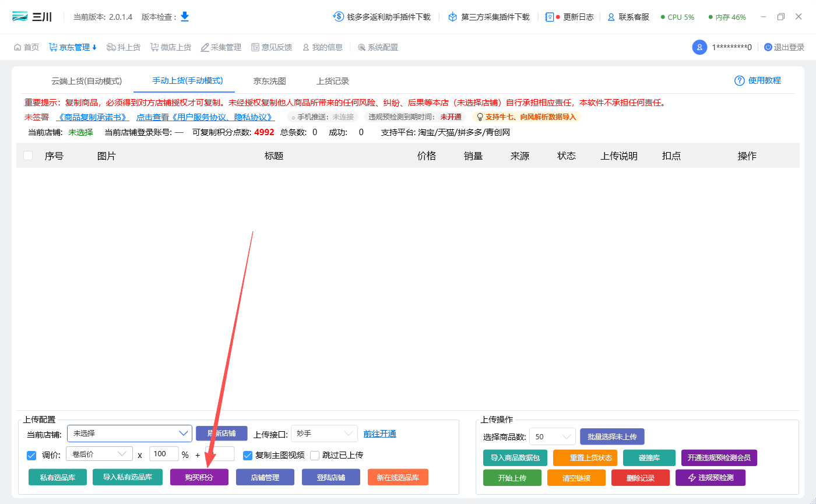Click the blue user avatar icon

[x=699, y=47]
